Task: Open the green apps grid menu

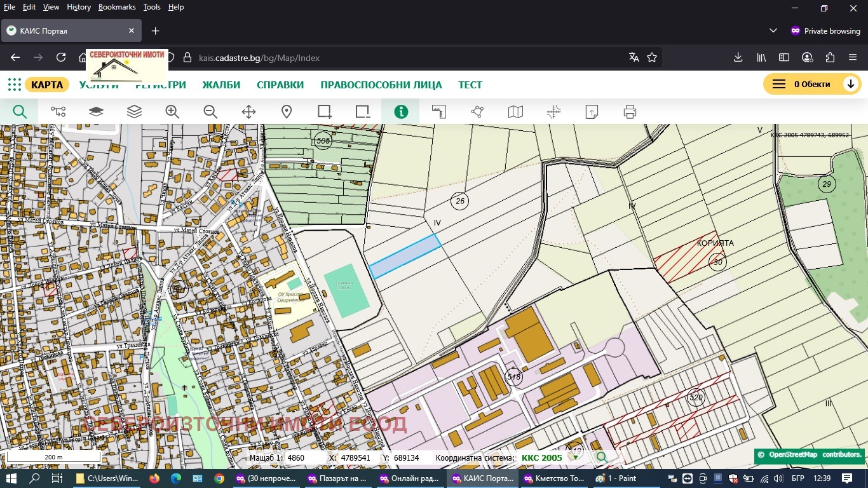Action: (14, 85)
